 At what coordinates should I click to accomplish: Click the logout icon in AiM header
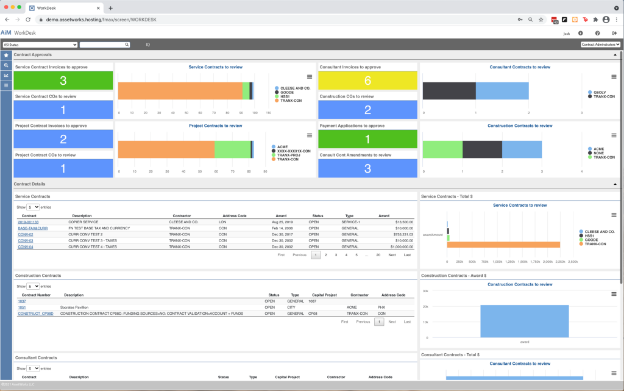click(x=614, y=33)
